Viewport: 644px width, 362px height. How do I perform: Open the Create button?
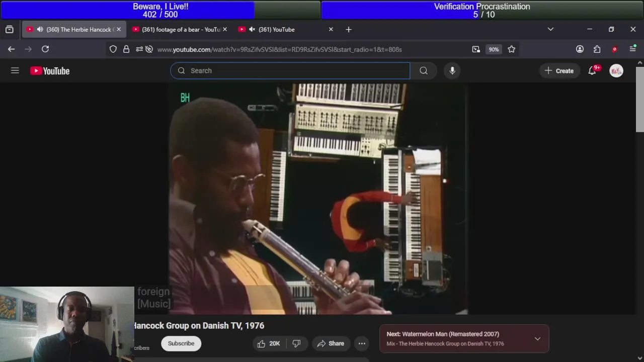559,71
